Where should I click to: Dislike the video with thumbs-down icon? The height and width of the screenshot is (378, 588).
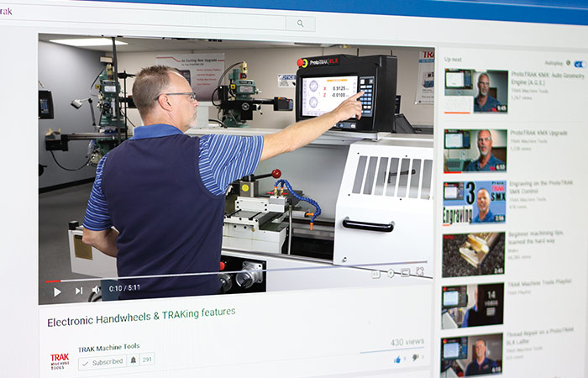click(416, 358)
